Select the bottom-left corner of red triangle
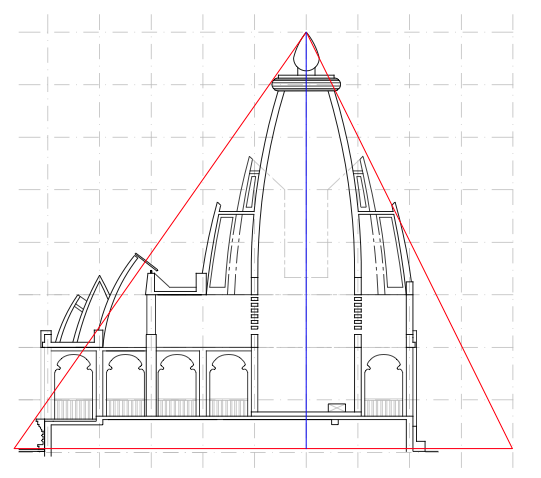The image size is (541, 478). pos(15,448)
